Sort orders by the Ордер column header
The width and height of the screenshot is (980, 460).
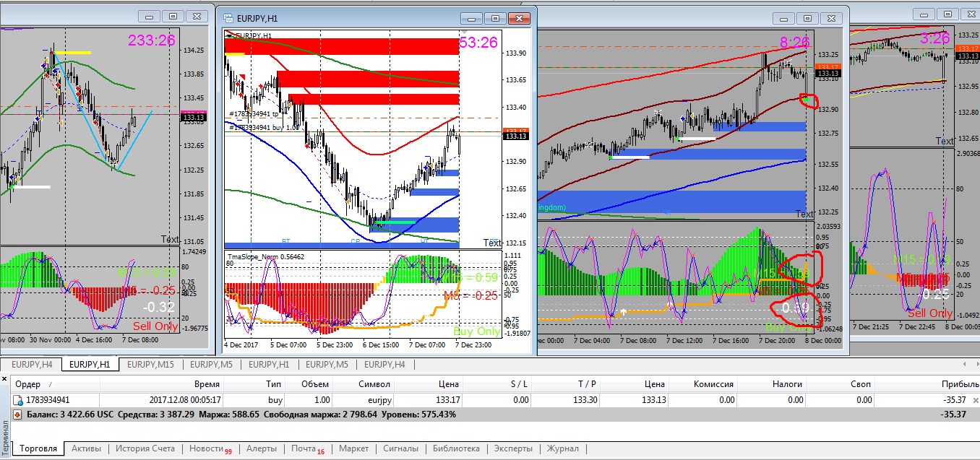tap(55, 384)
